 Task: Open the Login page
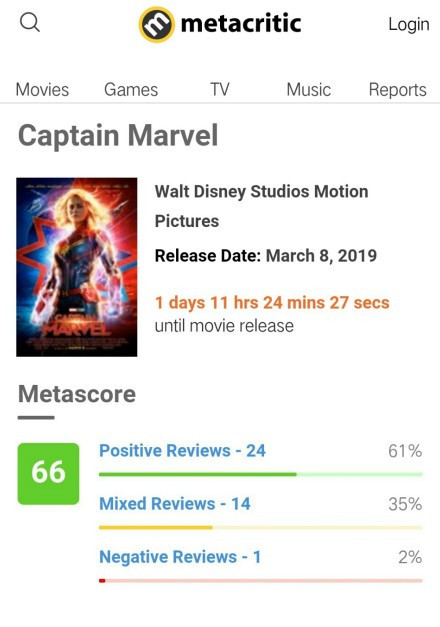409,24
